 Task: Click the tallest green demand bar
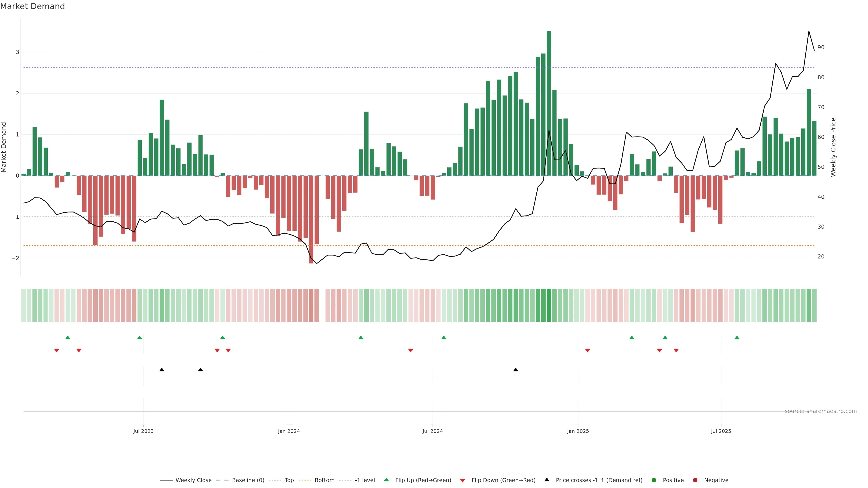[549, 101]
